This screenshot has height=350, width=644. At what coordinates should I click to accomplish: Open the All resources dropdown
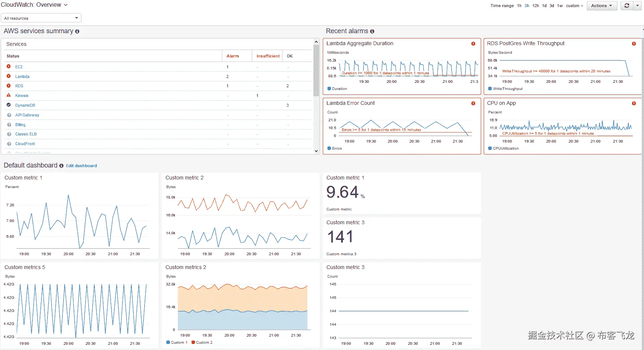coord(41,18)
